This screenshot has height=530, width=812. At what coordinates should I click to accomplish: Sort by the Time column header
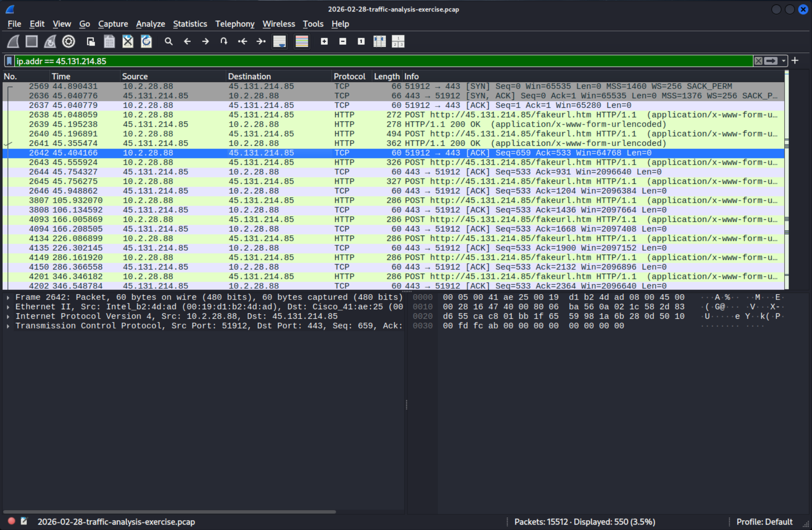point(85,76)
